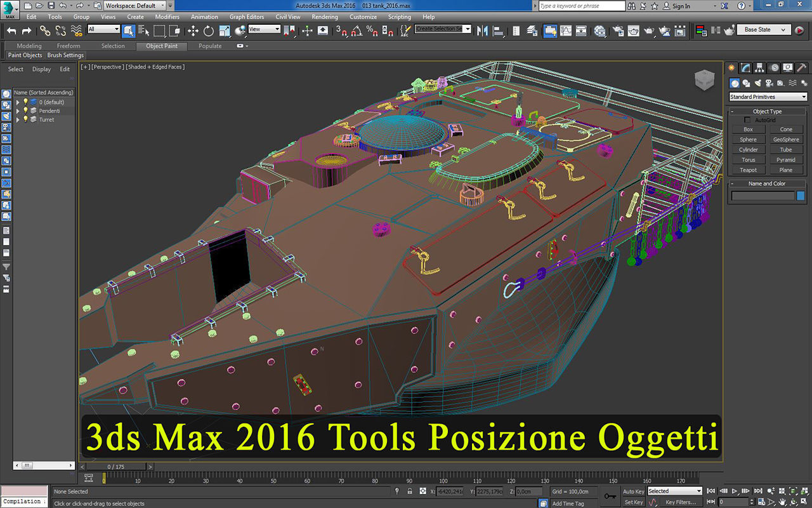Switch to the Hierarchy command panel tab
The width and height of the screenshot is (812, 508).
click(x=760, y=68)
